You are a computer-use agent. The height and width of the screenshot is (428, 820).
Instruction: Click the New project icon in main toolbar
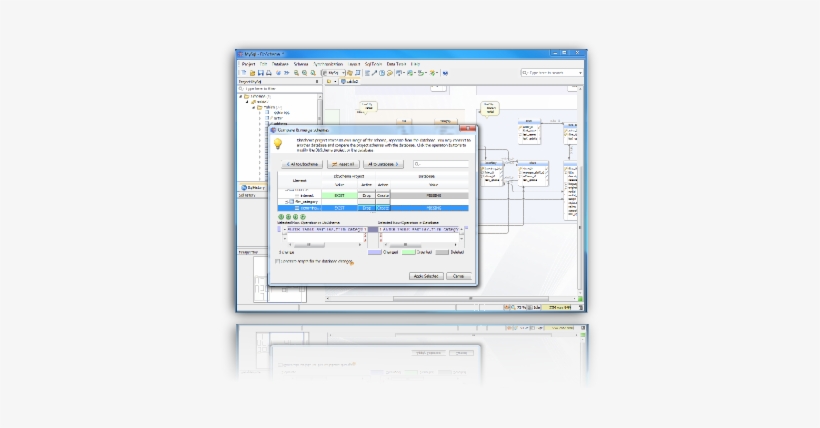click(x=244, y=73)
